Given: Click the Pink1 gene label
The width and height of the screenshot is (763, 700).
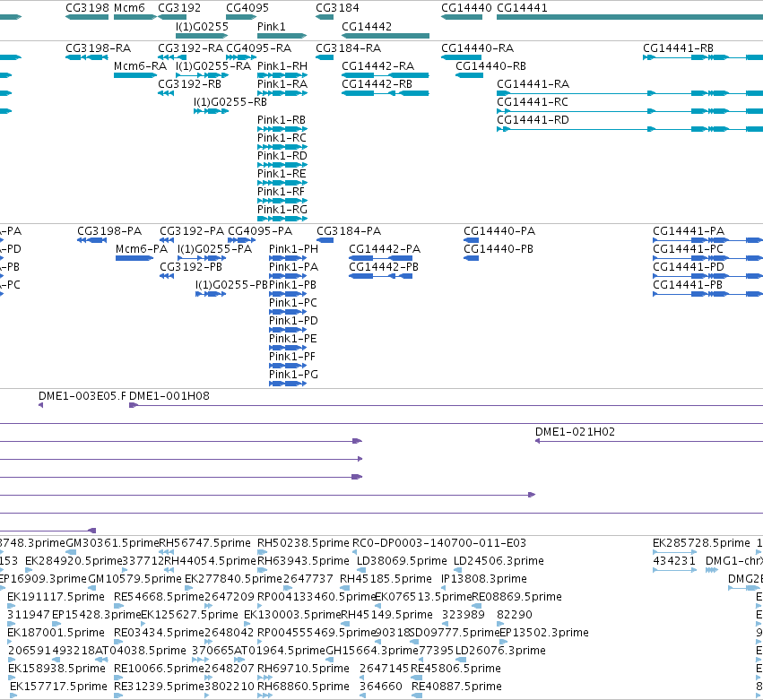Looking at the screenshot, I should [271, 26].
